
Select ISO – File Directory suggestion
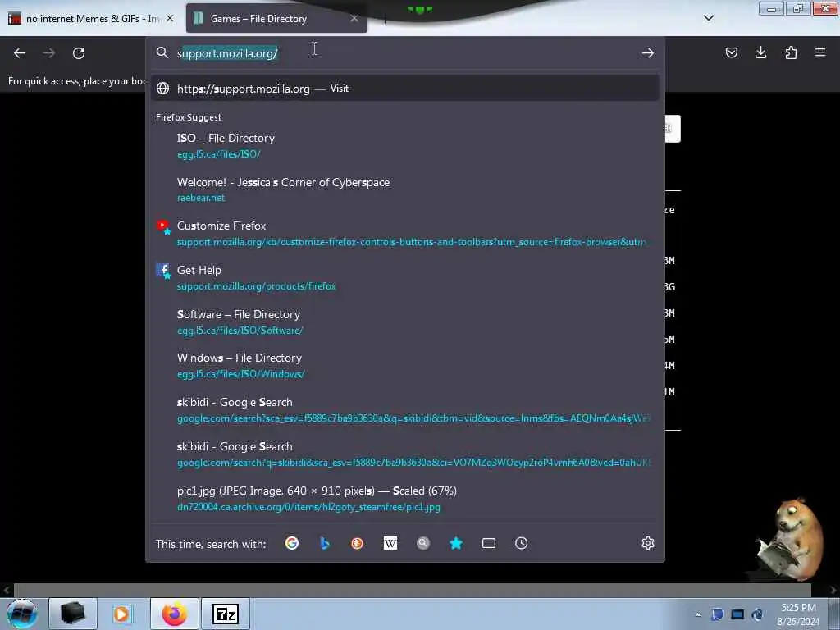[405, 146]
